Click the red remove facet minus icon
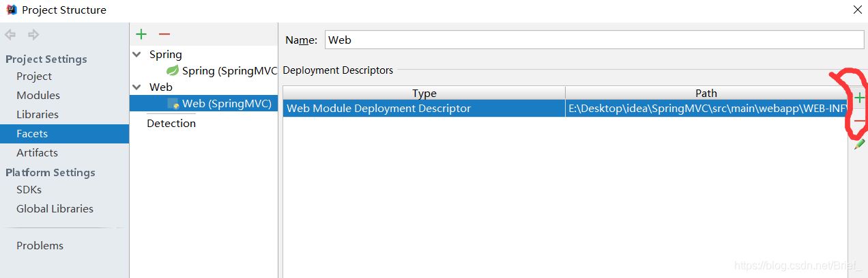868x278 pixels. pyautogui.click(x=164, y=34)
